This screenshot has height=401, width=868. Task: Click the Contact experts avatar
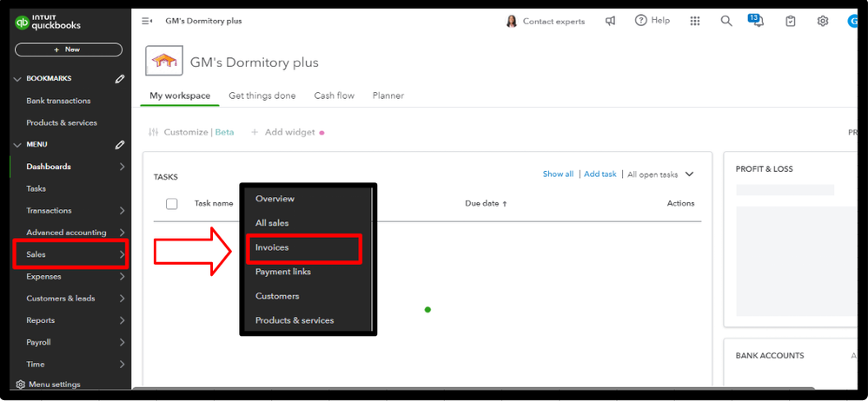pos(512,21)
